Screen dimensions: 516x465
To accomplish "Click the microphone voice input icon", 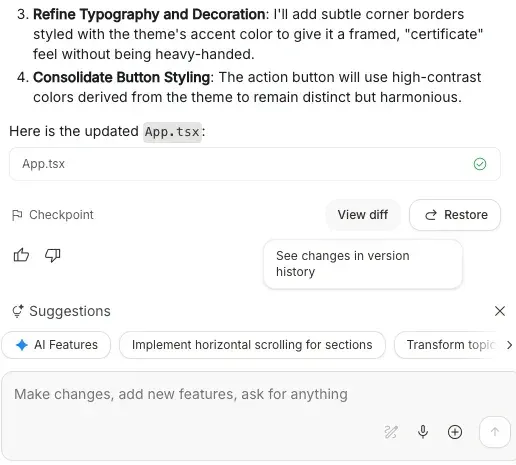I will click(x=423, y=432).
